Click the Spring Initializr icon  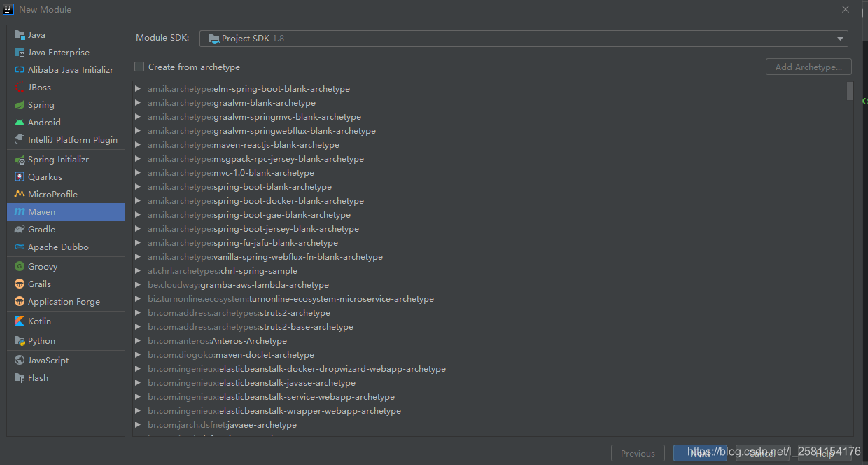20,159
